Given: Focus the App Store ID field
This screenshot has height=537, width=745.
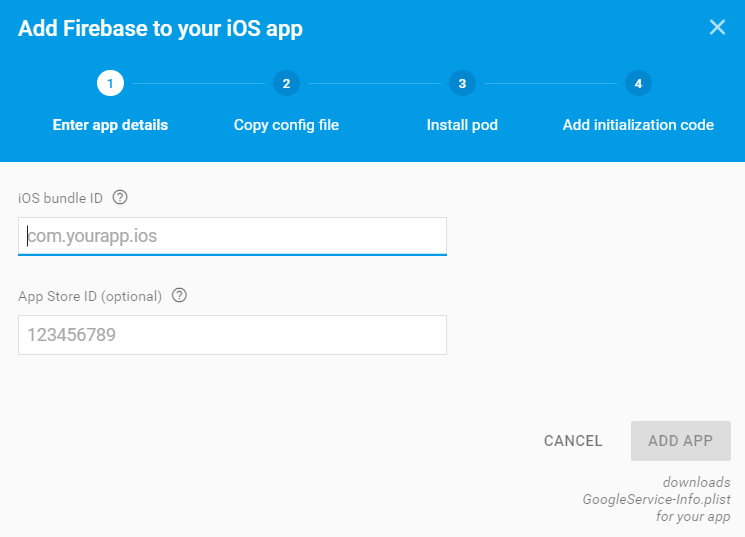Looking at the screenshot, I should click(x=232, y=335).
